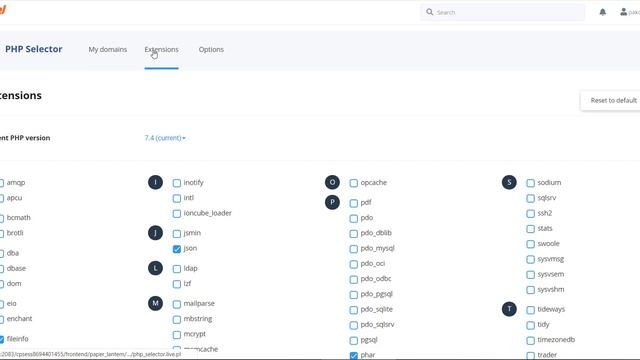Click the letter O group badge
640x360 pixels.
click(x=332, y=182)
